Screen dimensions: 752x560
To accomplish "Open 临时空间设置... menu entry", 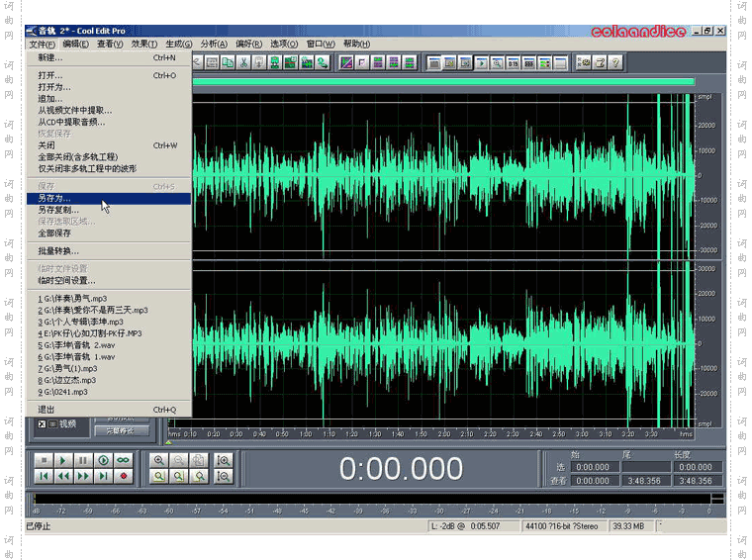I will pyautogui.click(x=109, y=280).
